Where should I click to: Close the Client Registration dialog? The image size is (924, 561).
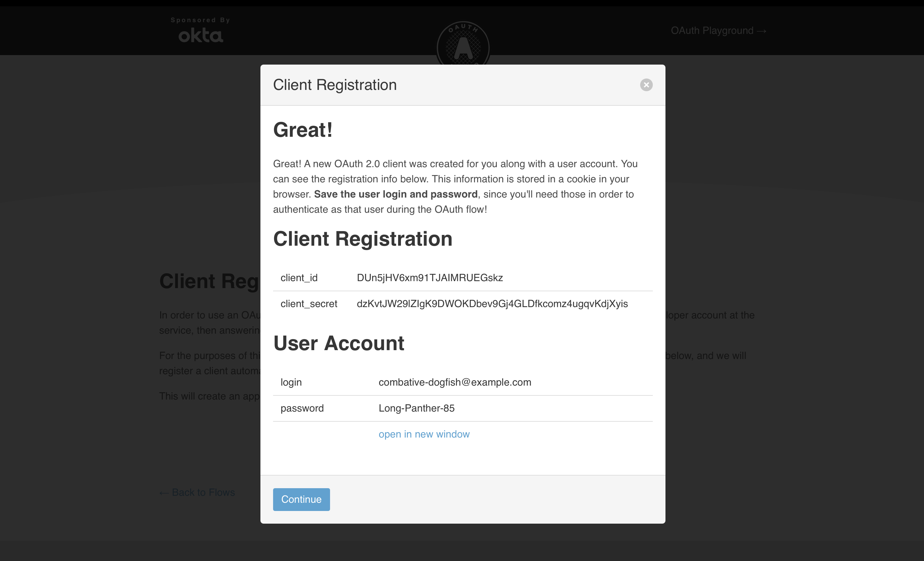pos(646,85)
